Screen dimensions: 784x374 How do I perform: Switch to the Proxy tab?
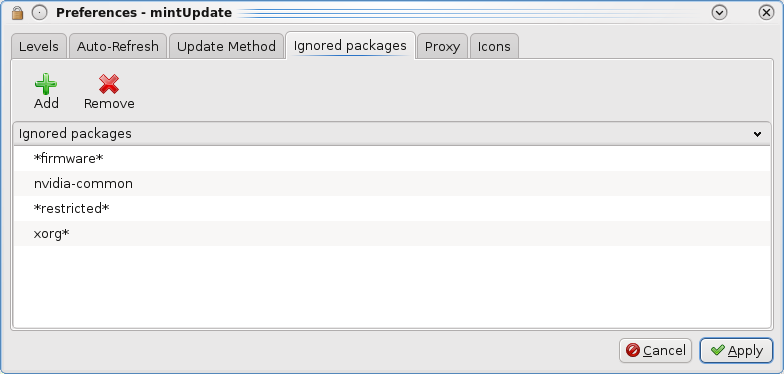pyautogui.click(x=442, y=46)
